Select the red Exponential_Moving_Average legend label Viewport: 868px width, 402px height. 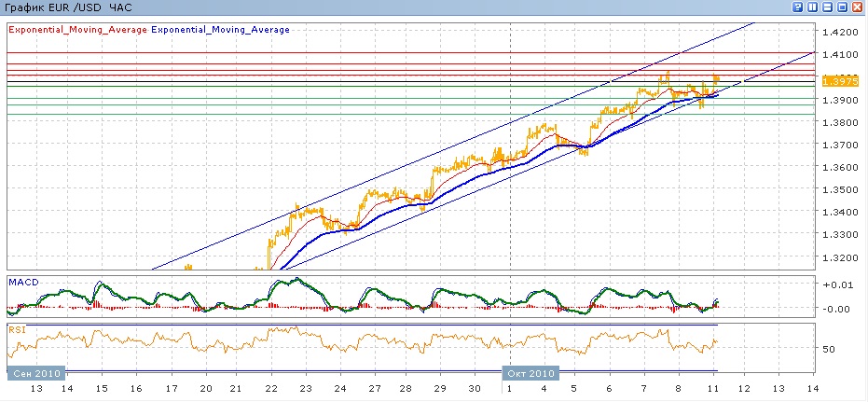coord(77,30)
